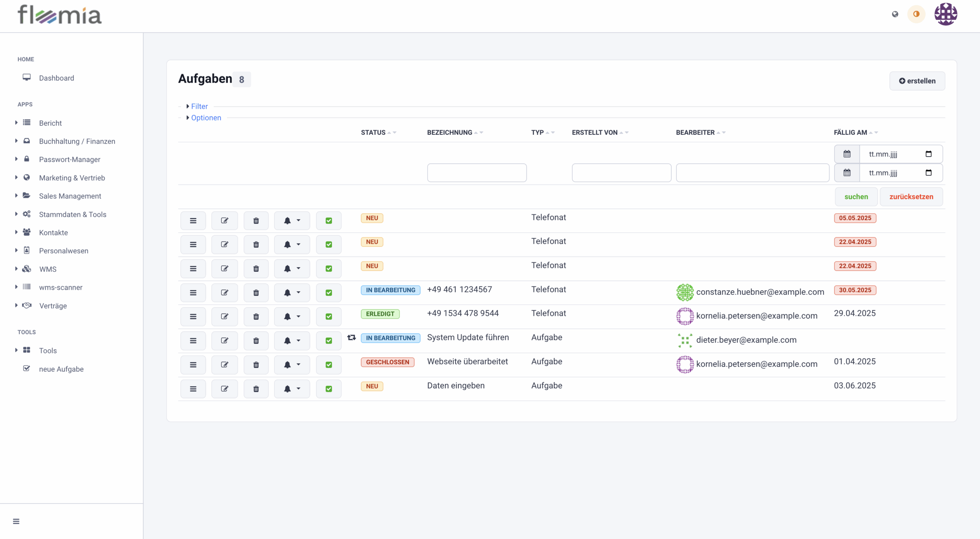Click the Bezeichnung filter input field

pyautogui.click(x=477, y=173)
